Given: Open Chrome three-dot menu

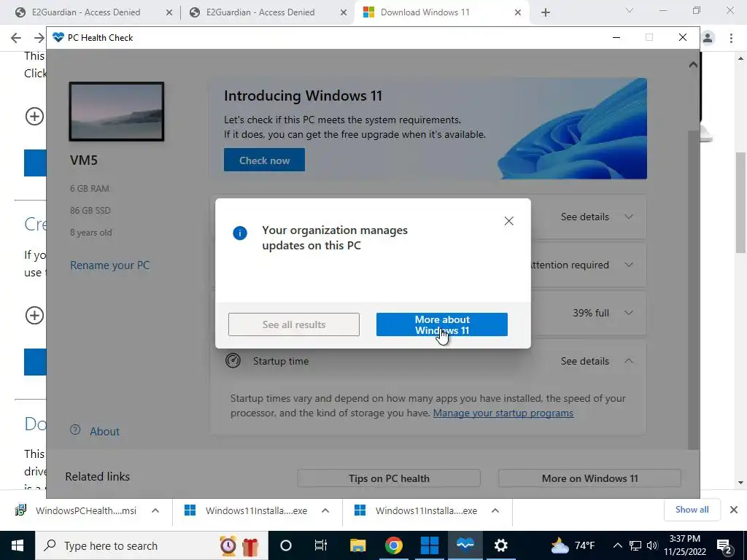Looking at the screenshot, I should click(731, 38).
